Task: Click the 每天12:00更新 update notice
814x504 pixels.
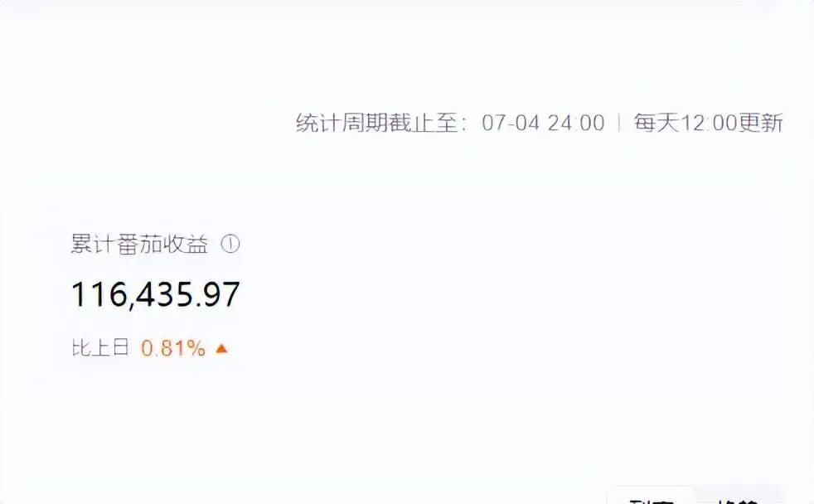Action: (x=708, y=123)
